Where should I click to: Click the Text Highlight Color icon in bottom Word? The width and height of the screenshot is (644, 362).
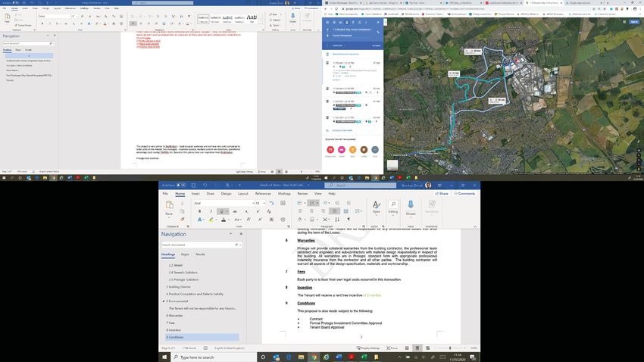pos(211,220)
